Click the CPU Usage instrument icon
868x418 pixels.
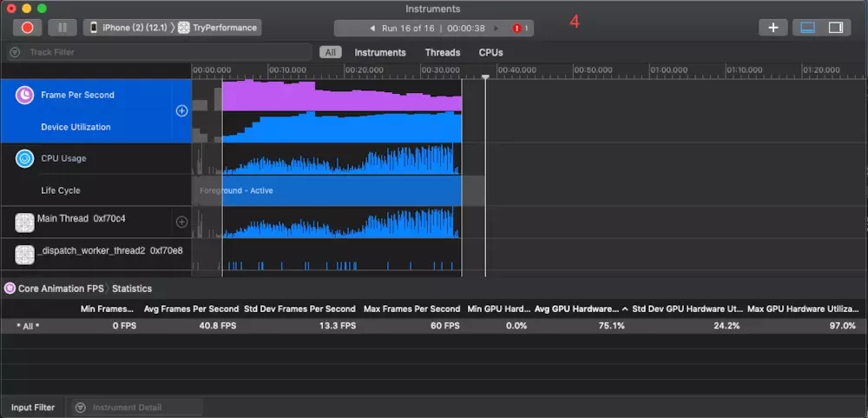tap(24, 158)
